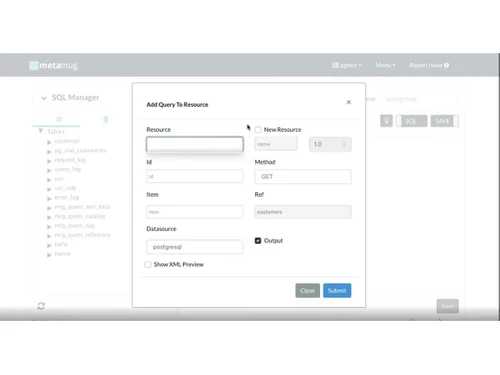Submit the Add Query form

pyautogui.click(x=337, y=291)
